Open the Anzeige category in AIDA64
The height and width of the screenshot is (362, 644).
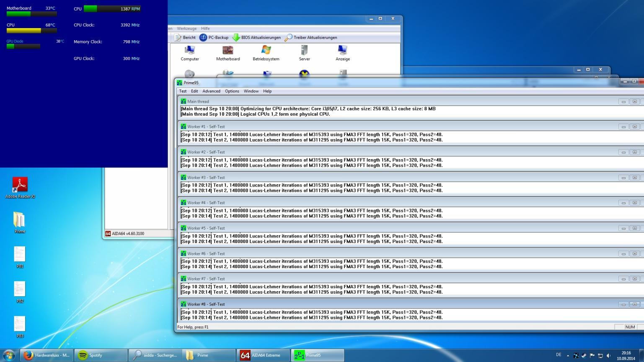click(343, 53)
